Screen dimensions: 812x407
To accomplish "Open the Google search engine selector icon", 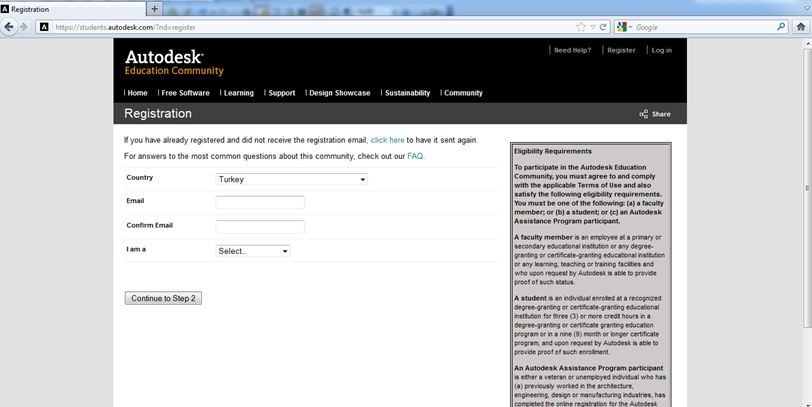I will pos(622,27).
